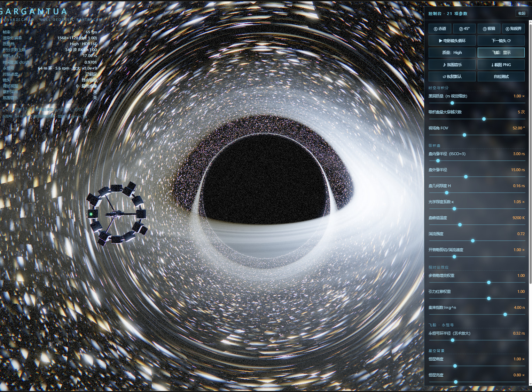Viewport: 532px width, 392px height.
Task: Adjust the 盘外缘半径 slider
Action: [x=477, y=177]
